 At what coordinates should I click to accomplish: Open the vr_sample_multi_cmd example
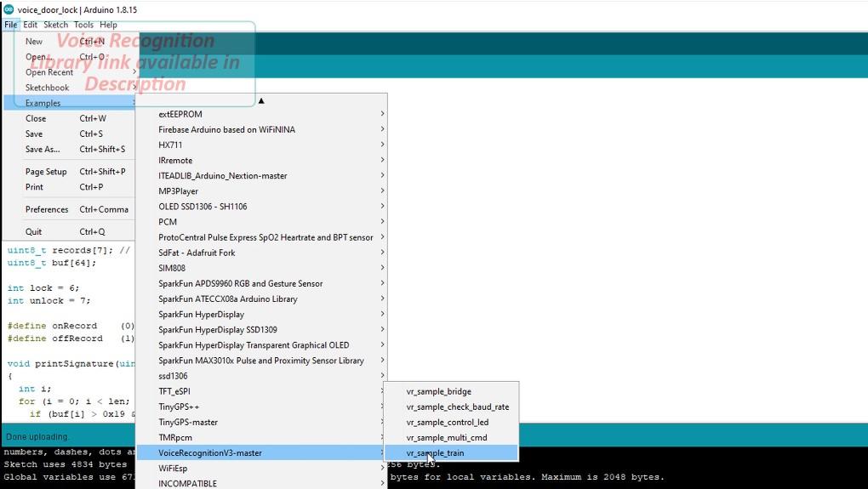tap(451, 438)
